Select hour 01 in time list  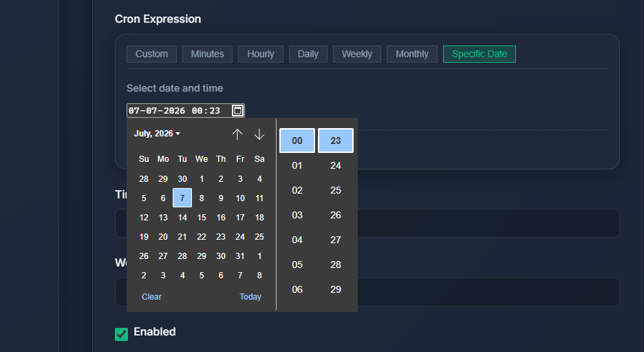pyautogui.click(x=297, y=165)
